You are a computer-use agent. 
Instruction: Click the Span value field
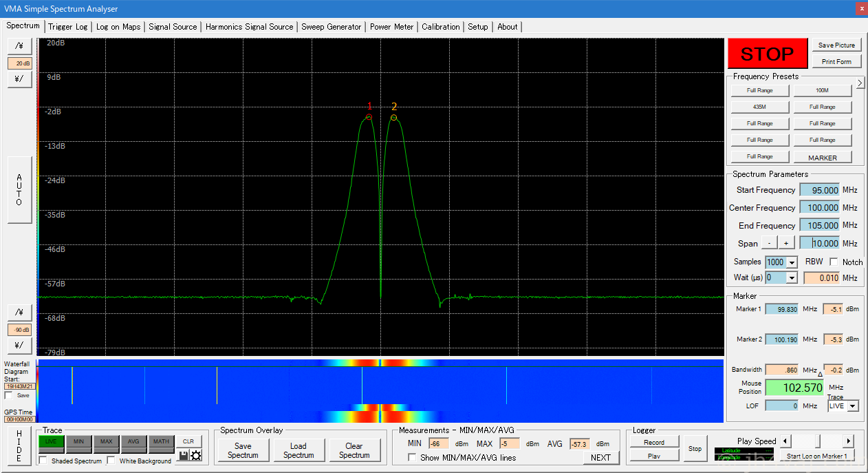[x=820, y=243]
